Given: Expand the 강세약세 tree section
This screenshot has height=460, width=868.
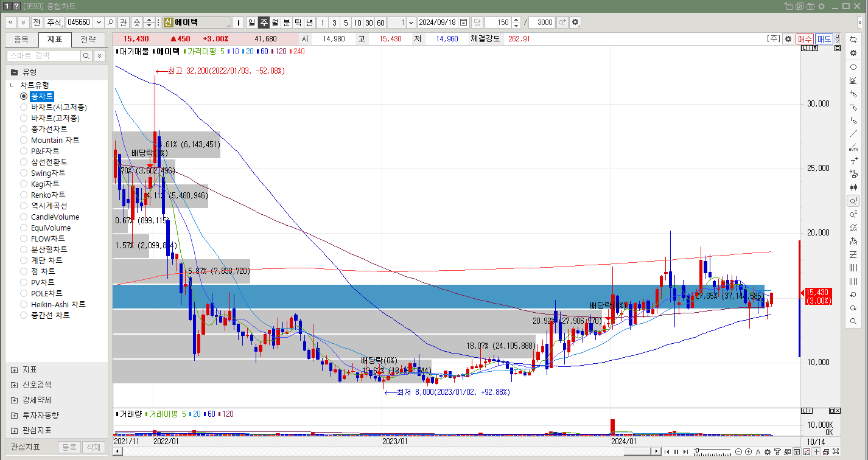Looking at the screenshot, I should tap(14, 400).
